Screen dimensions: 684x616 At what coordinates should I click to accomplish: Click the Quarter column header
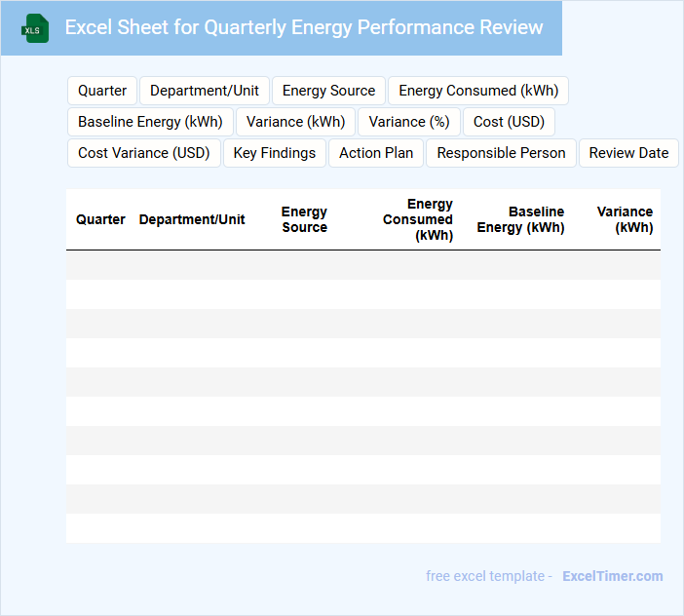[x=100, y=219]
